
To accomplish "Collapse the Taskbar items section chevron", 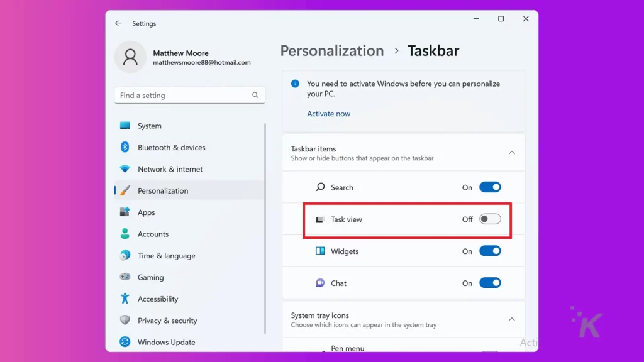I will pos(512,153).
